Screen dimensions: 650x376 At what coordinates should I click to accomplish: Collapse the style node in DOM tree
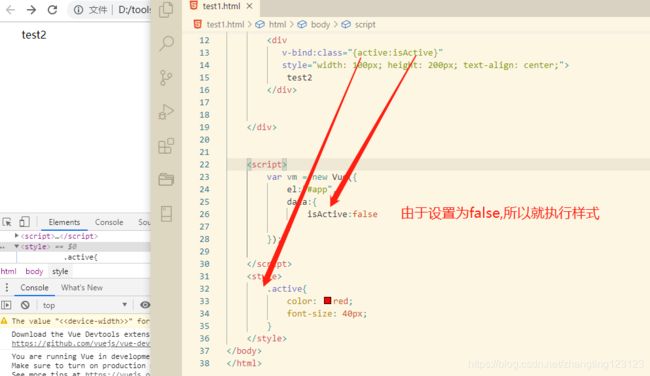click(17, 246)
